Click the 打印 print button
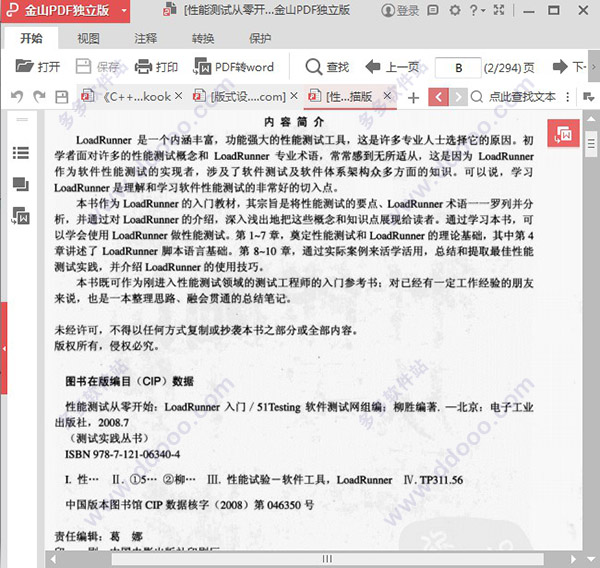The image size is (600, 568). tap(157, 67)
